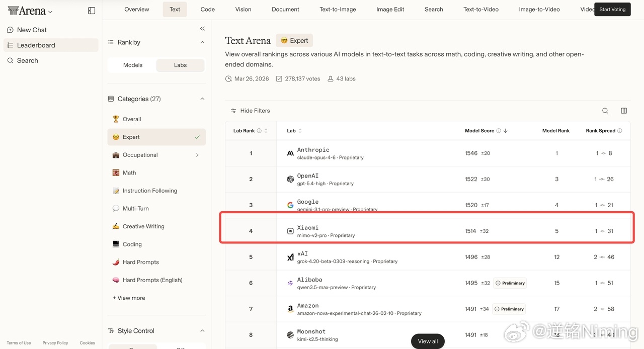Click the Model Score info icon
644x349 pixels.
[499, 131]
